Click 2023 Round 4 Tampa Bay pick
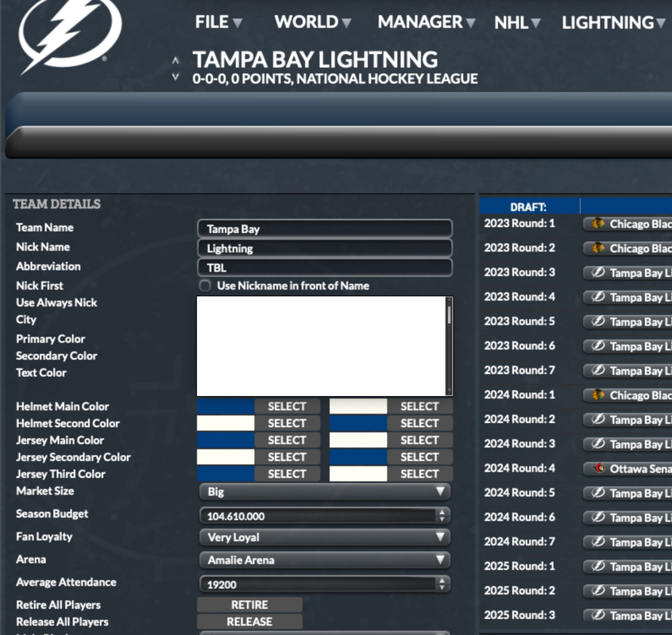This screenshot has width=672, height=635. click(x=628, y=297)
